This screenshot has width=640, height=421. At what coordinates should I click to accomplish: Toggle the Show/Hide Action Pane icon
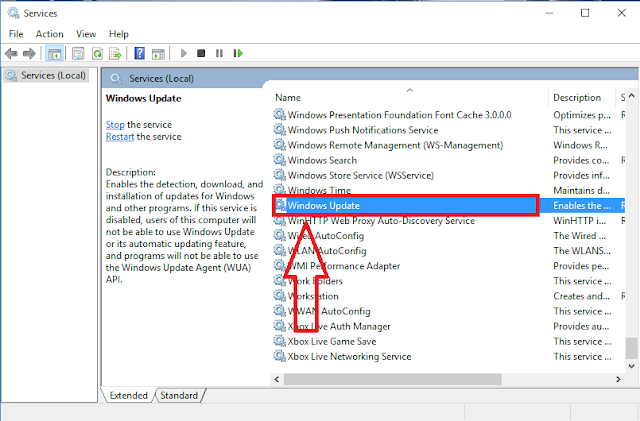tap(158, 53)
